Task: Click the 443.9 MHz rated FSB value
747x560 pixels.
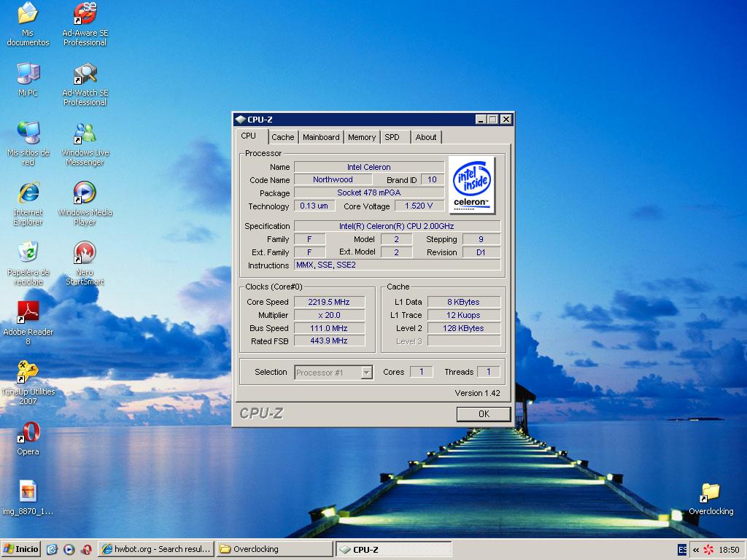Action: tap(329, 341)
